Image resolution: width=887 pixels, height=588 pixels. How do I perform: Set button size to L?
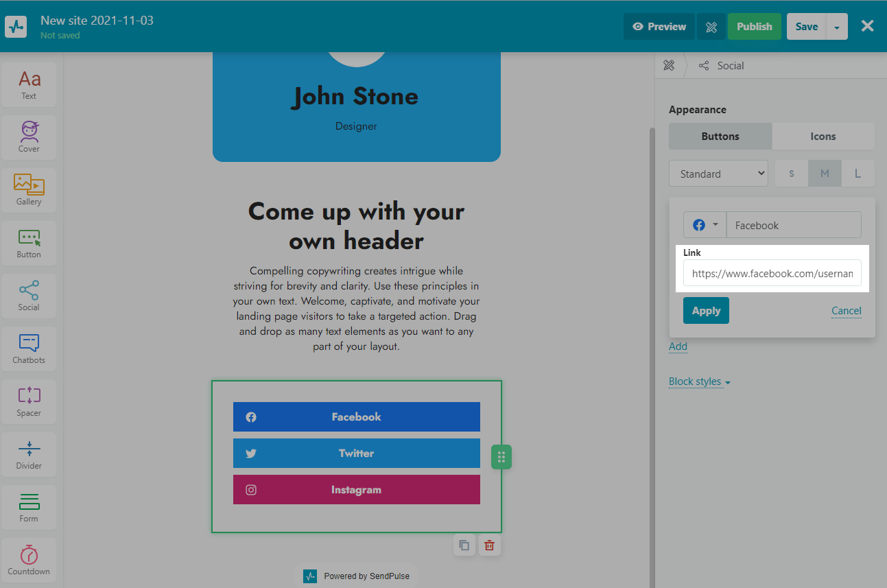tap(858, 174)
